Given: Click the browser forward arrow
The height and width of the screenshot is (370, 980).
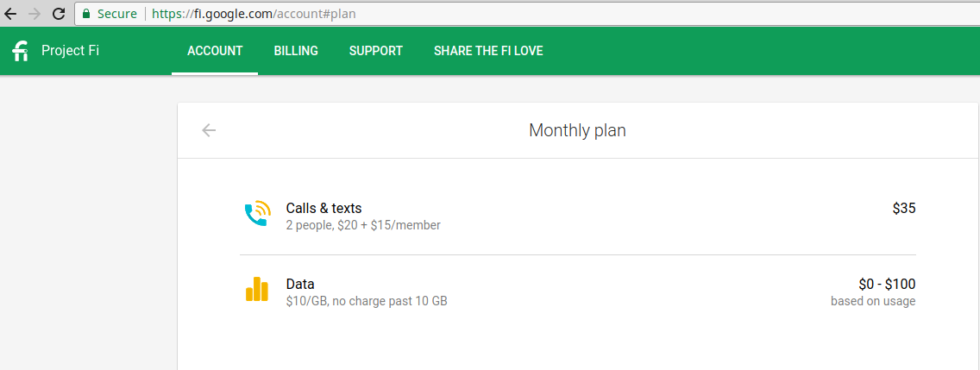Looking at the screenshot, I should click(x=35, y=14).
